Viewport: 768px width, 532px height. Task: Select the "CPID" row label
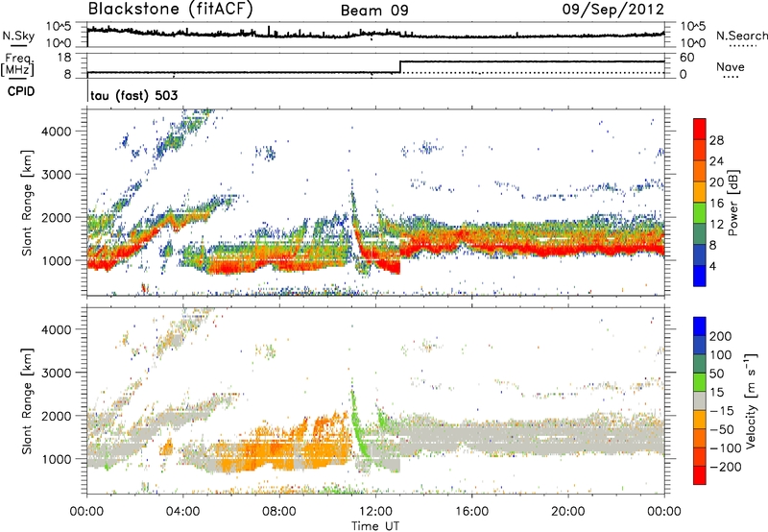[21, 91]
